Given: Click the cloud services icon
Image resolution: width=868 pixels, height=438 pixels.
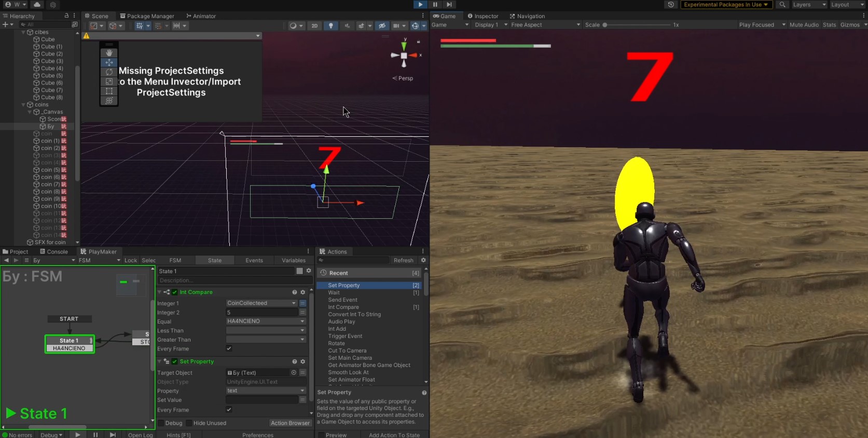Looking at the screenshot, I should click(37, 4).
